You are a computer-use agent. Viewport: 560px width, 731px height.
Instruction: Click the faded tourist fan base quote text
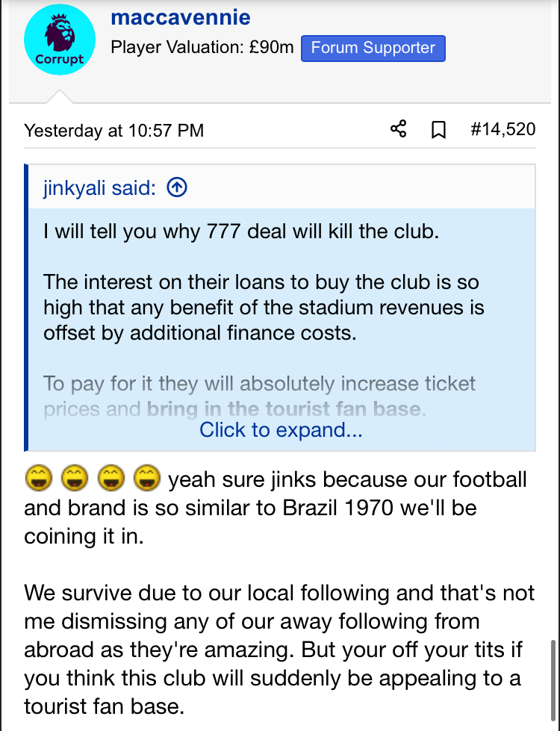click(x=285, y=409)
